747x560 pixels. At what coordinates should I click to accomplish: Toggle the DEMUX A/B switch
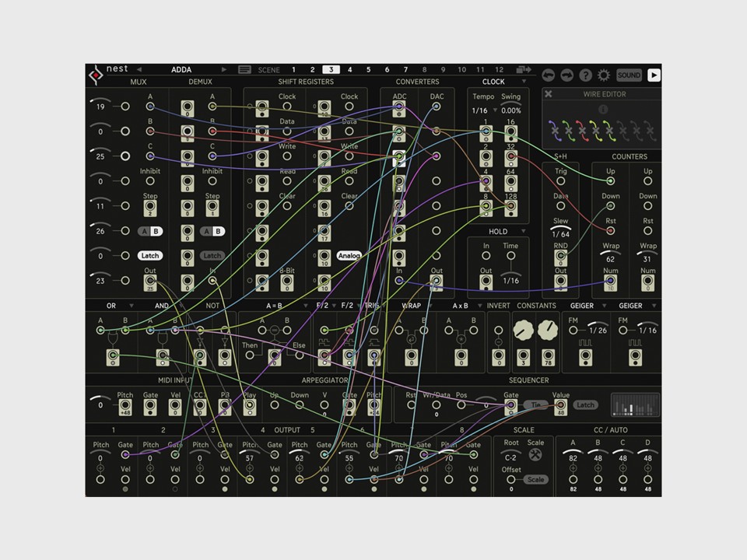(212, 232)
